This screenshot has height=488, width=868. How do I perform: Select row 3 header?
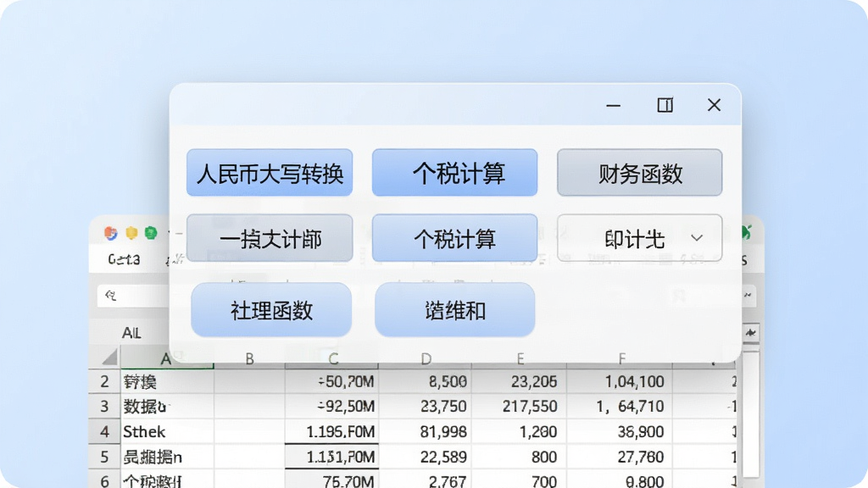104,406
